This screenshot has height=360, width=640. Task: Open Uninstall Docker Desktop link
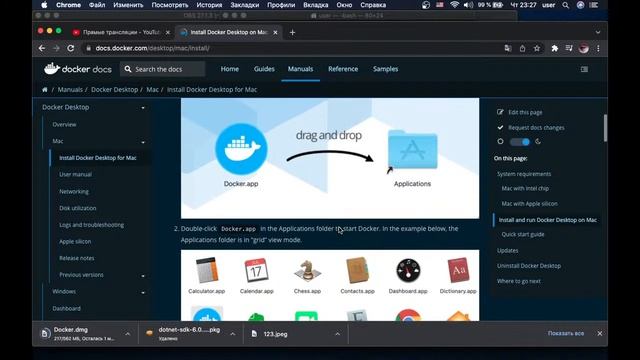[529, 266]
